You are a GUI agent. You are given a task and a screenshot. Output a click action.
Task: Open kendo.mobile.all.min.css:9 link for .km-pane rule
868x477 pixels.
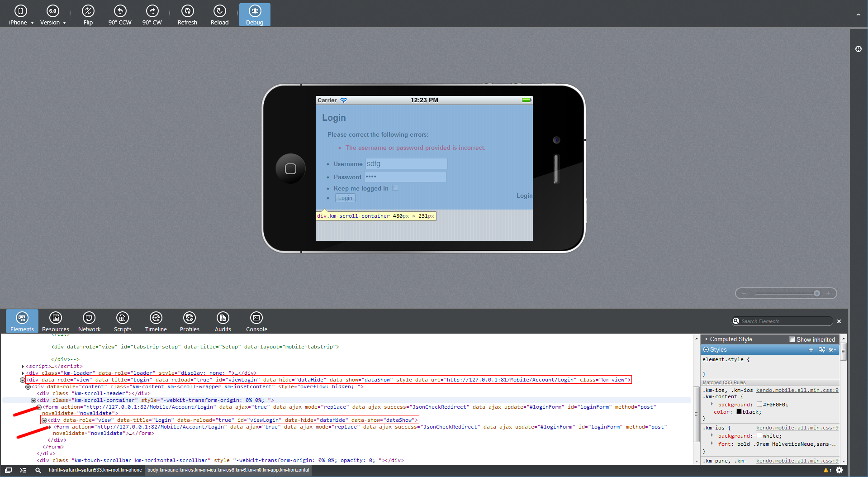[x=797, y=461]
